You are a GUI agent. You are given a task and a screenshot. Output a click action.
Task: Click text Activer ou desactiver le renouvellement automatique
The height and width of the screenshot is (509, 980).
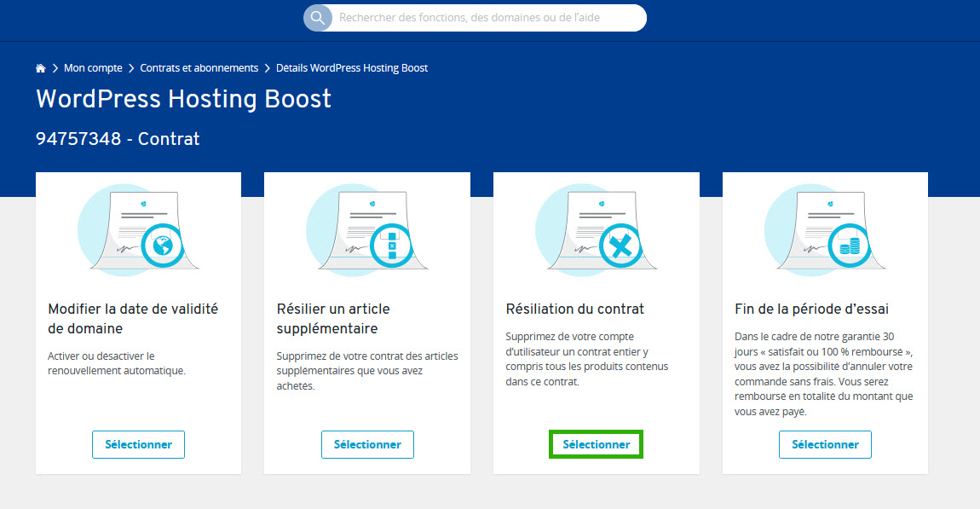pyautogui.click(x=117, y=363)
